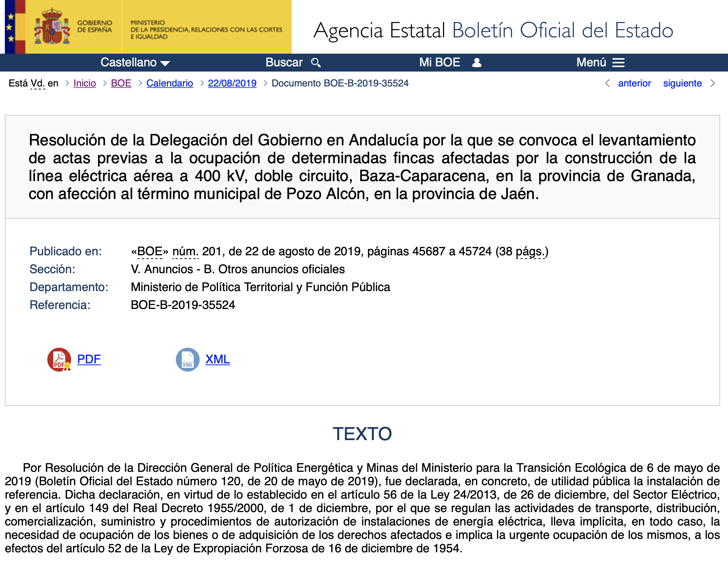Click Agencia Estatal Boletín Oficial del Estado heading
This screenshot has height=562, width=728.
(493, 30)
